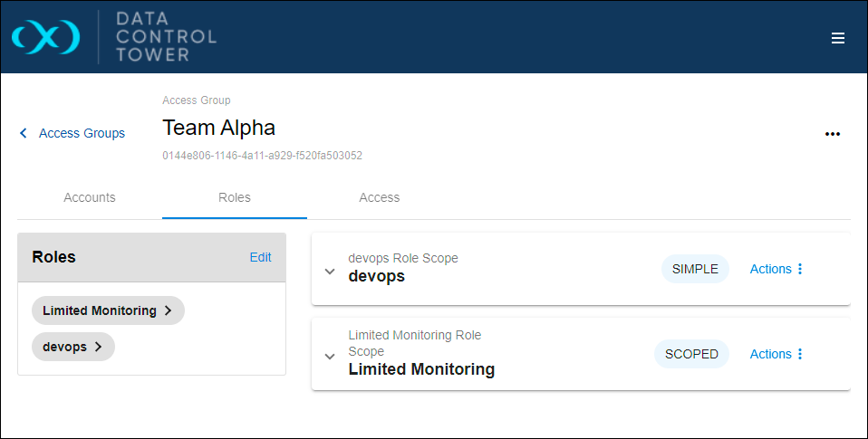Click the arrow on devops role chip
Image resolution: width=868 pixels, height=439 pixels.
point(99,347)
